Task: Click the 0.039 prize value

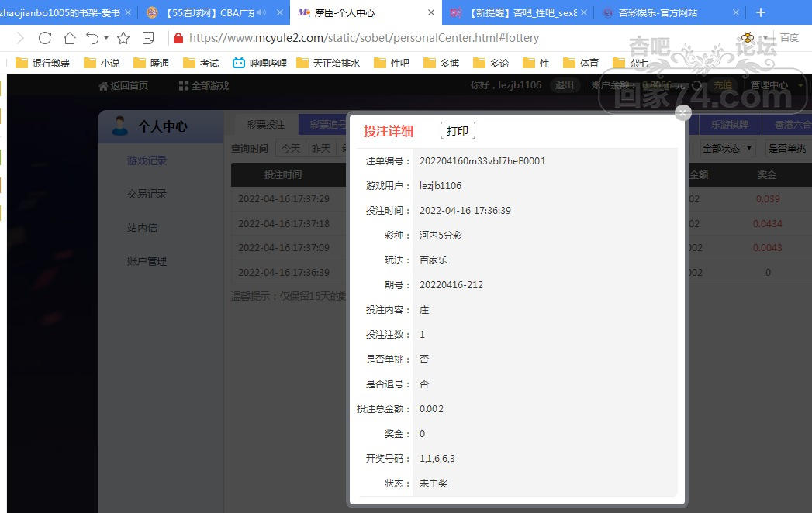Action: (768, 199)
